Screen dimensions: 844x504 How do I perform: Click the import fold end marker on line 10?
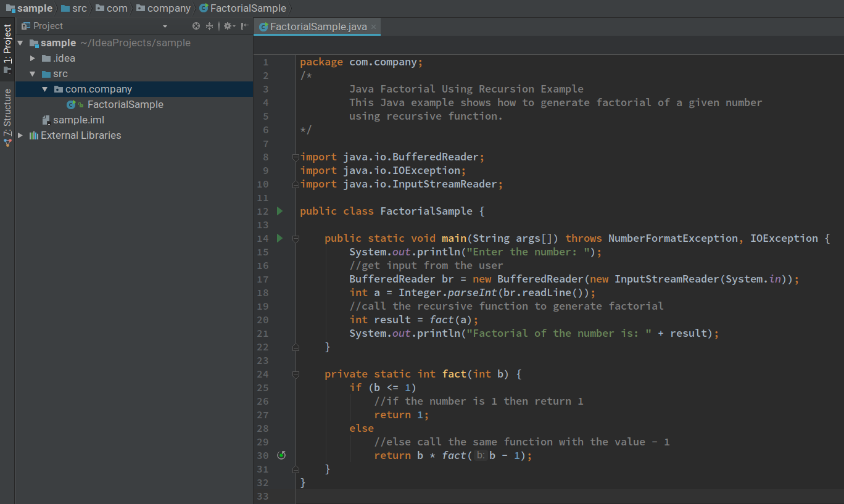tap(296, 184)
